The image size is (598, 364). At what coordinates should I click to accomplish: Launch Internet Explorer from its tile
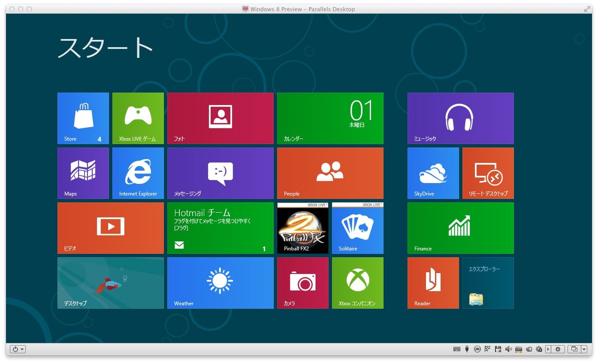pyautogui.click(x=138, y=173)
